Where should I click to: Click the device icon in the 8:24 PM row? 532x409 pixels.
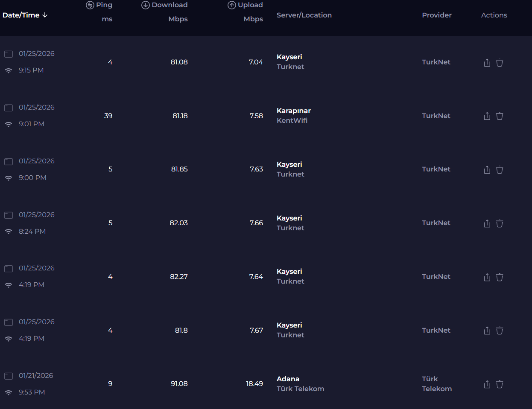9,215
